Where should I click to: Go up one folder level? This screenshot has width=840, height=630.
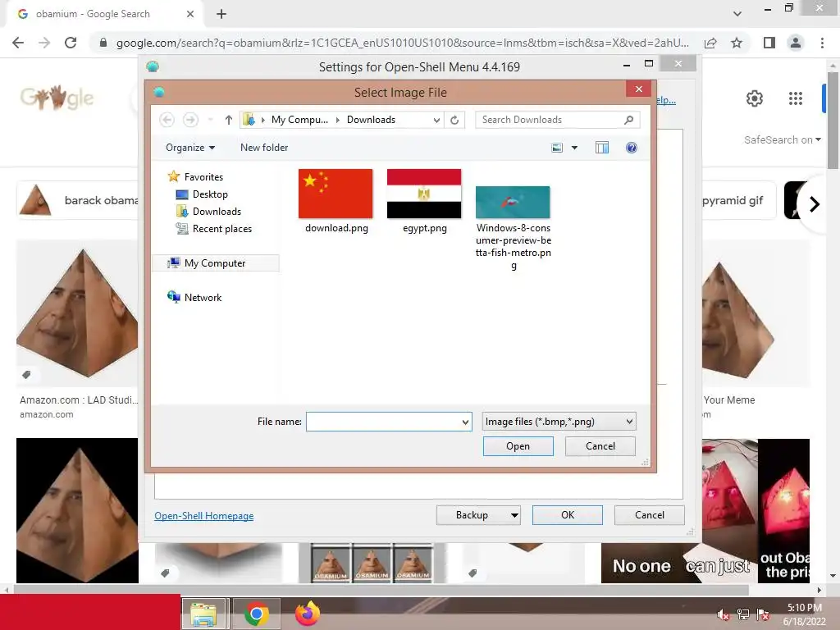click(229, 120)
